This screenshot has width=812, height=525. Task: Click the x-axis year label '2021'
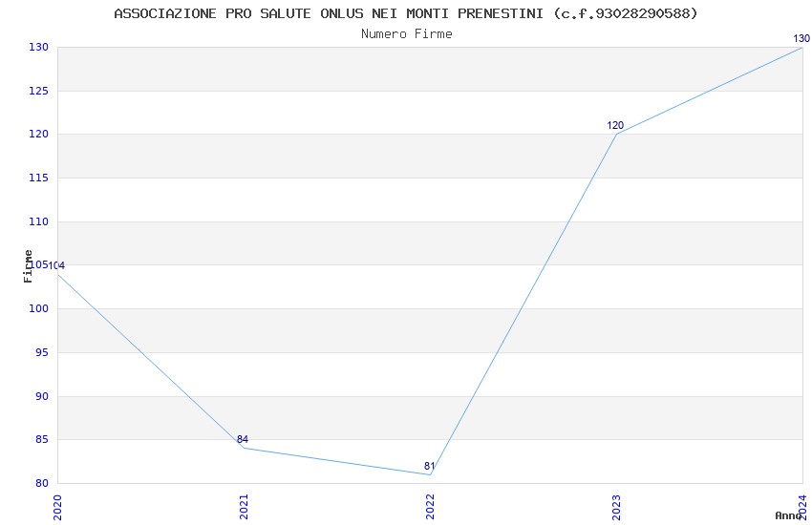click(244, 508)
